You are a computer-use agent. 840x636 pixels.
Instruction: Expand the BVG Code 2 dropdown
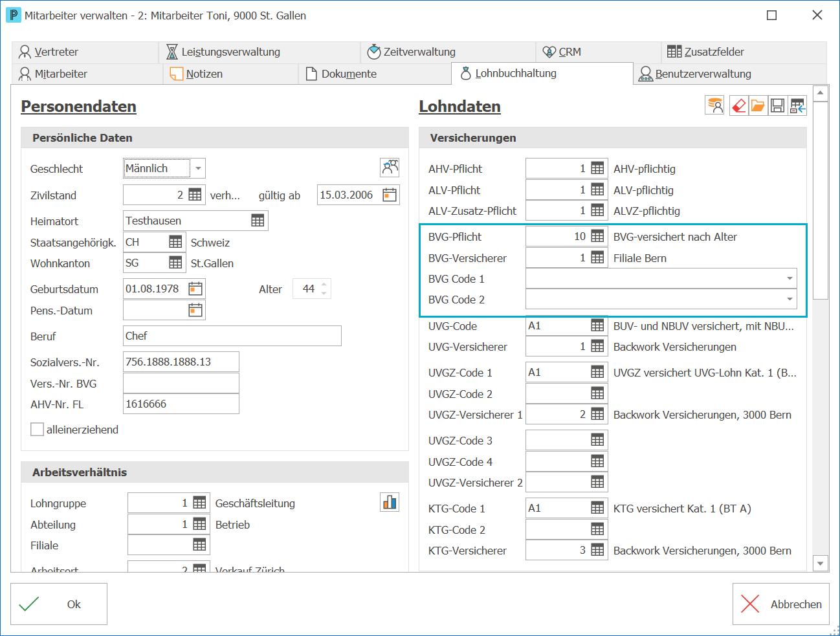[x=790, y=300]
